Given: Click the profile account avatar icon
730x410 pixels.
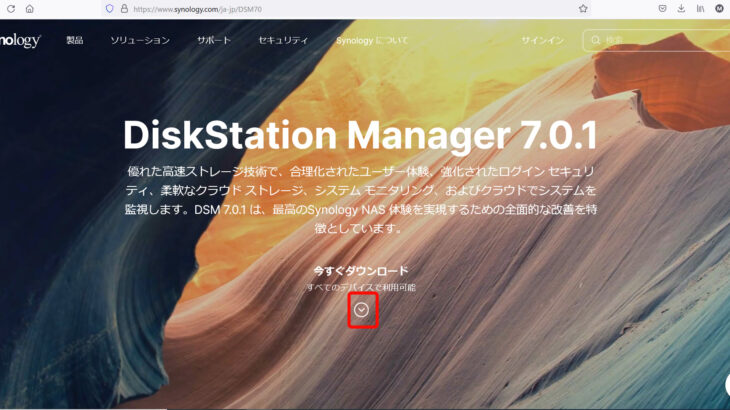Looking at the screenshot, I should pyautogui.click(x=719, y=8).
